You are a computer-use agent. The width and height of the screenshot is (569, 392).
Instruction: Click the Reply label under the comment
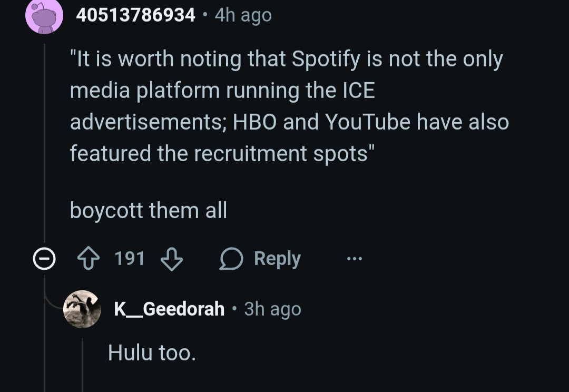point(277,259)
